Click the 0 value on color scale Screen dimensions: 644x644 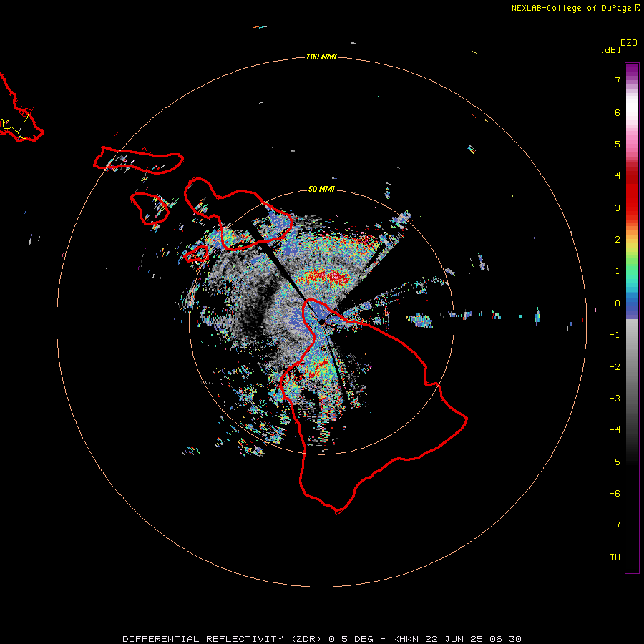(x=618, y=303)
